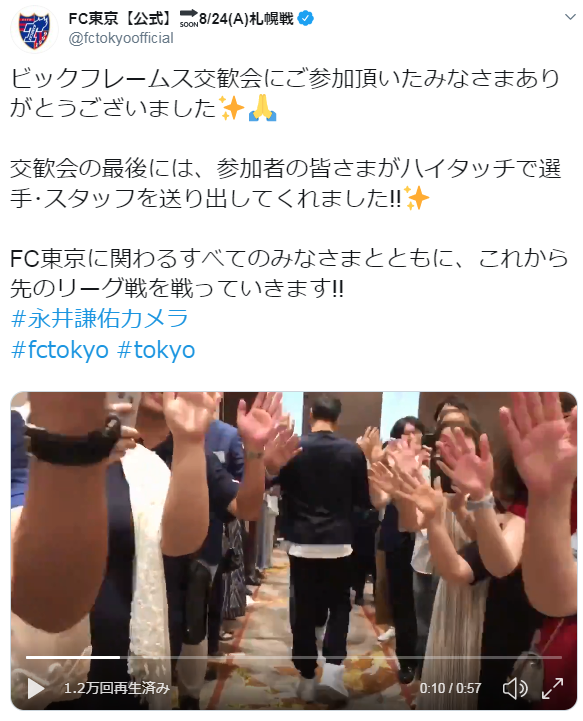Viewport: 583px width, 721px height.
Task: Click the played portion of the progress bar
Action: coord(73,658)
